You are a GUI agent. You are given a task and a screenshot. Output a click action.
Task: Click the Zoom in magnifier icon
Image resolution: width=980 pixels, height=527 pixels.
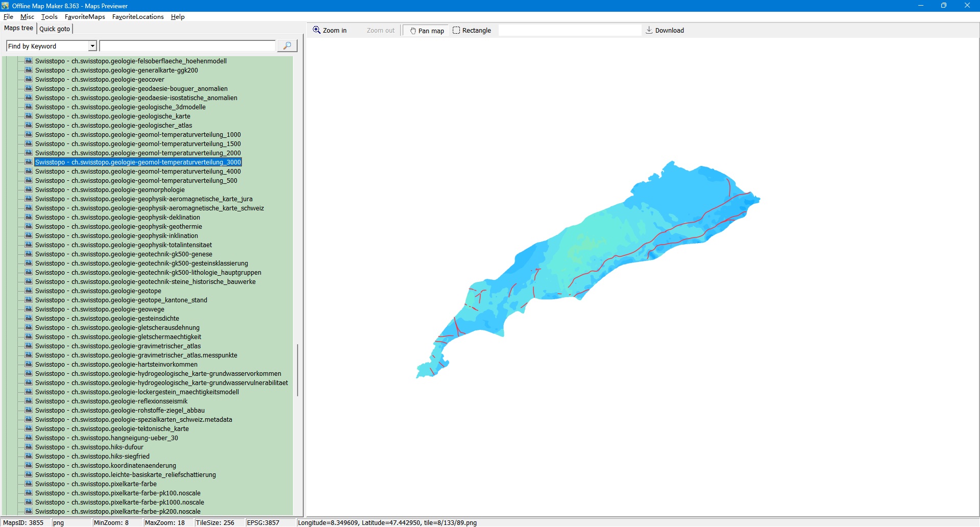[x=317, y=30]
